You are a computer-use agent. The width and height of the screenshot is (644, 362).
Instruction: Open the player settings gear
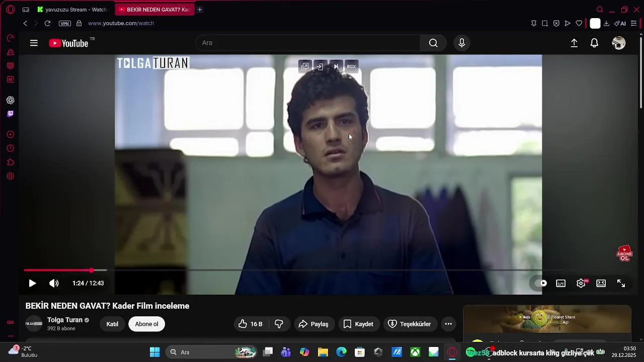[x=581, y=284]
